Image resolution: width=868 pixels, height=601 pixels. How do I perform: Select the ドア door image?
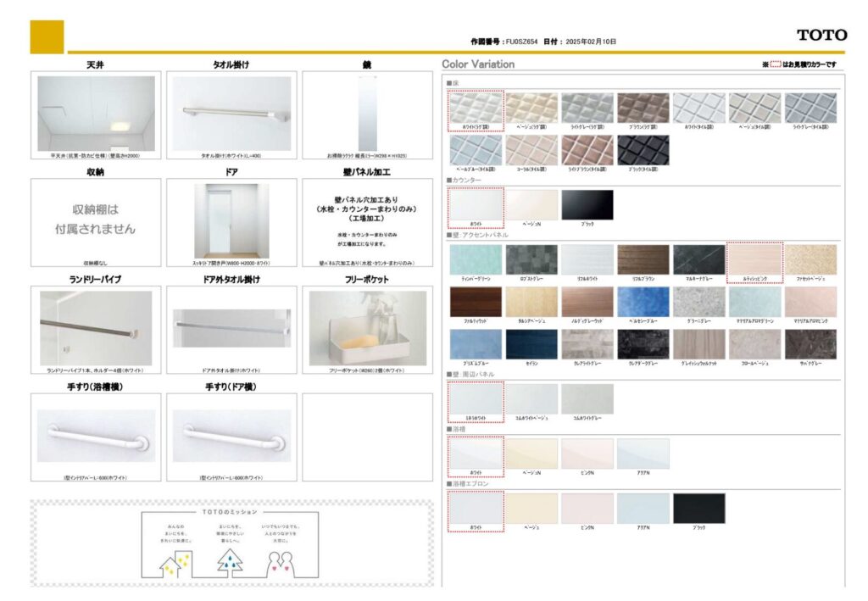[x=231, y=220]
